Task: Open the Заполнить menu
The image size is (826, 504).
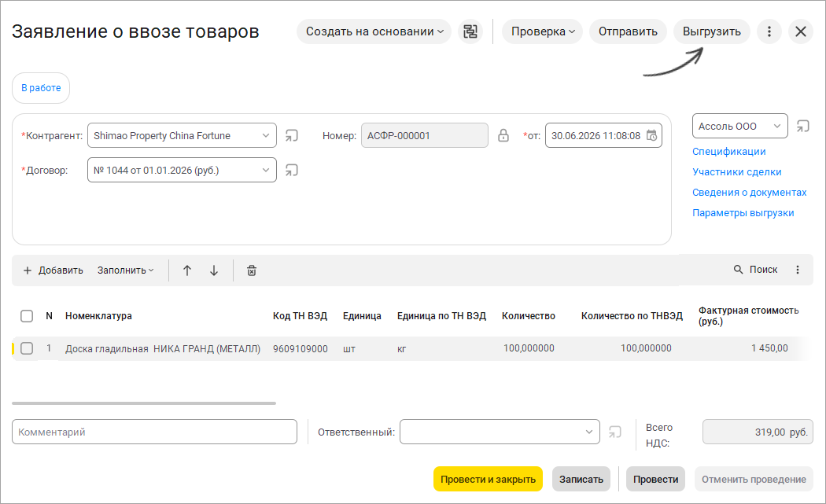Action: (125, 270)
